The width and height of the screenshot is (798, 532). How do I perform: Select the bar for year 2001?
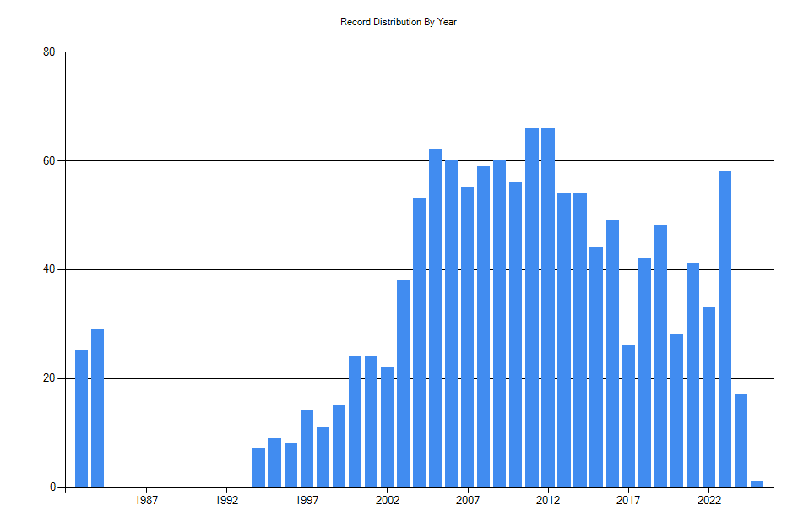pos(371,422)
